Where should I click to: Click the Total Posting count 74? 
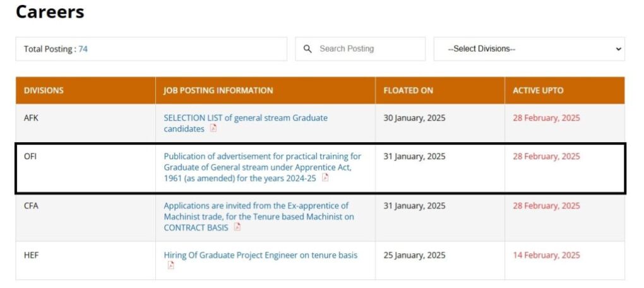pos(83,49)
